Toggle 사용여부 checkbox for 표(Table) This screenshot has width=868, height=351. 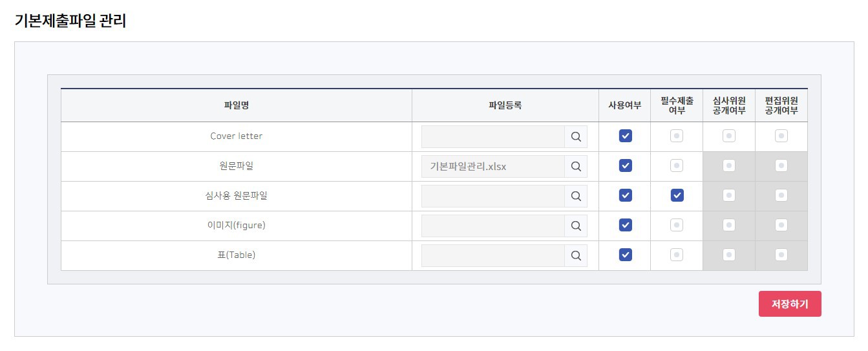tap(625, 255)
